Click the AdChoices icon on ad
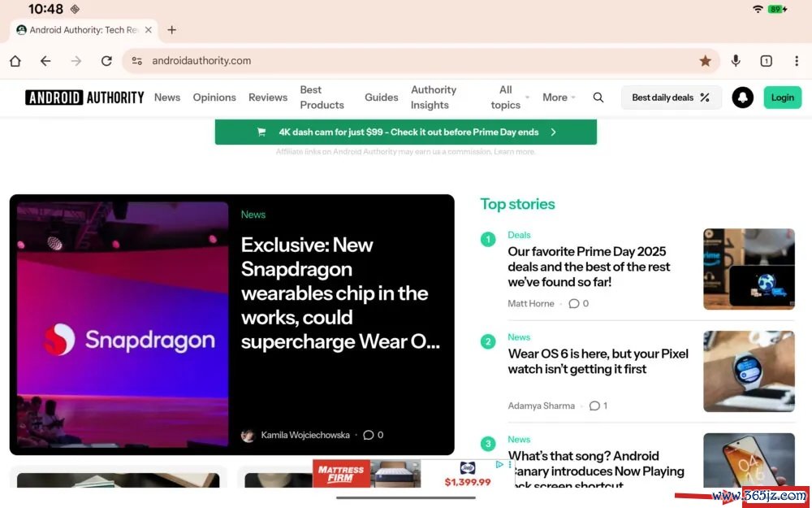812x508 pixels. coord(499,464)
